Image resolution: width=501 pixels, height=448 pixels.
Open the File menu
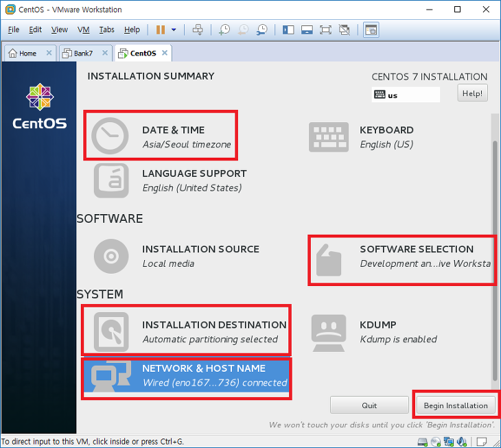tap(14, 30)
